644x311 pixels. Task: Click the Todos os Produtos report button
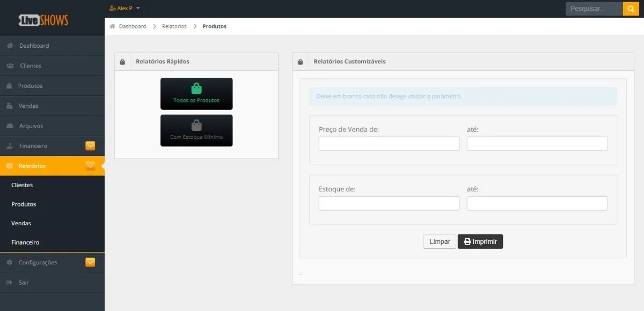tap(196, 94)
